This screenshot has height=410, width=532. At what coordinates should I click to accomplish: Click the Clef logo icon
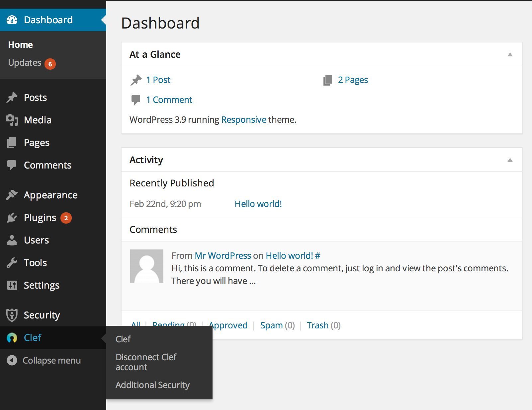point(12,338)
